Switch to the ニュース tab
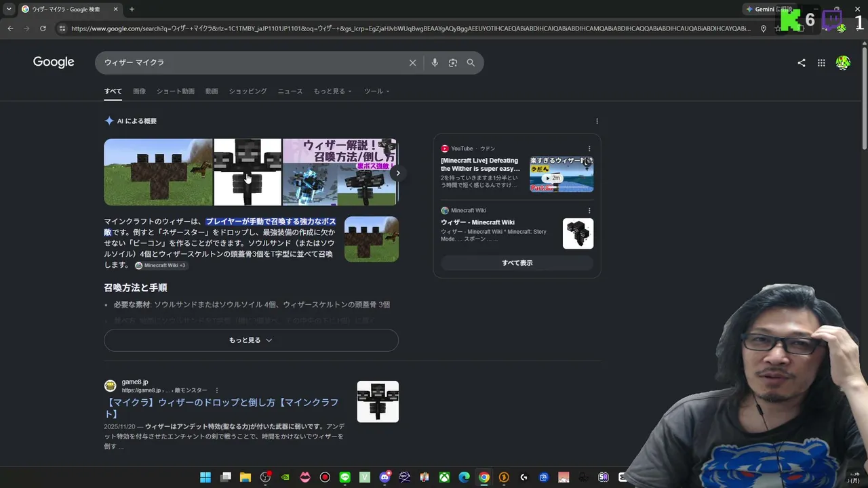This screenshot has width=868, height=488. 290,91
